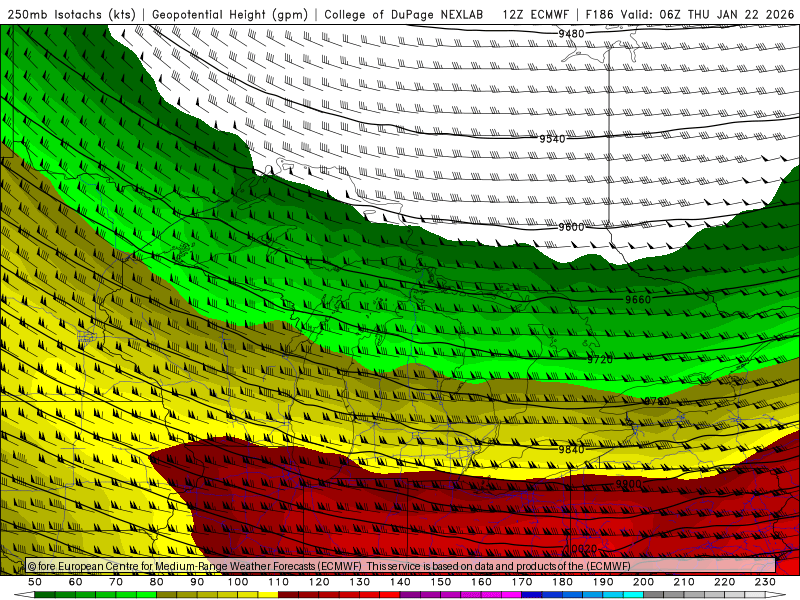Click the 180 knots legend value

pos(562,582)
